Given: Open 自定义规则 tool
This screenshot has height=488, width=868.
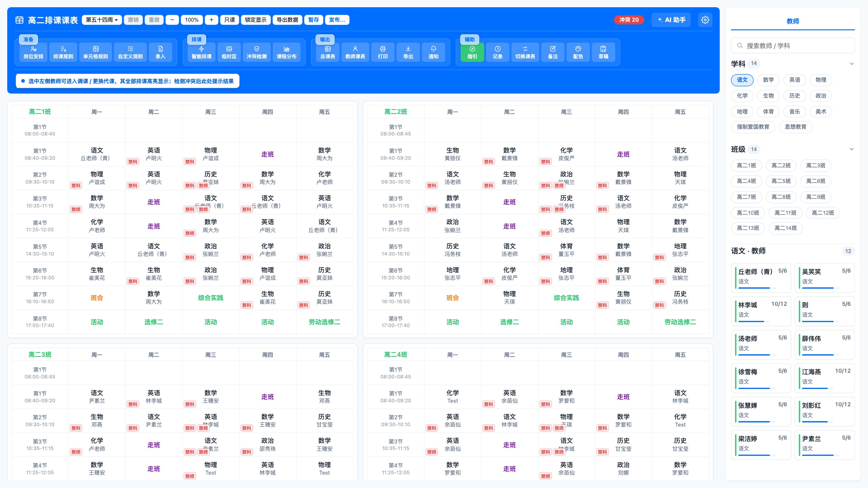Looking at the screenshot, I should pos(130,52).
